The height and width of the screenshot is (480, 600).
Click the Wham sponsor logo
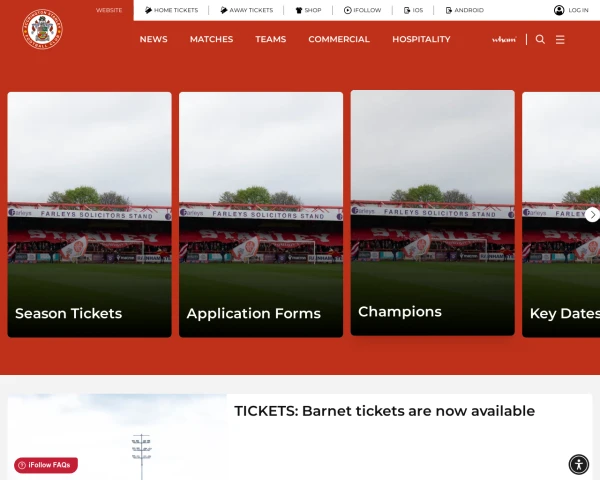coord(504,39)
